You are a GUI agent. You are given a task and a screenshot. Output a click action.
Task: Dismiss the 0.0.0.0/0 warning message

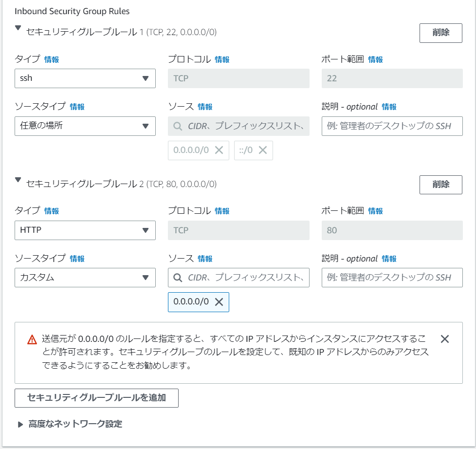(445, 339)
